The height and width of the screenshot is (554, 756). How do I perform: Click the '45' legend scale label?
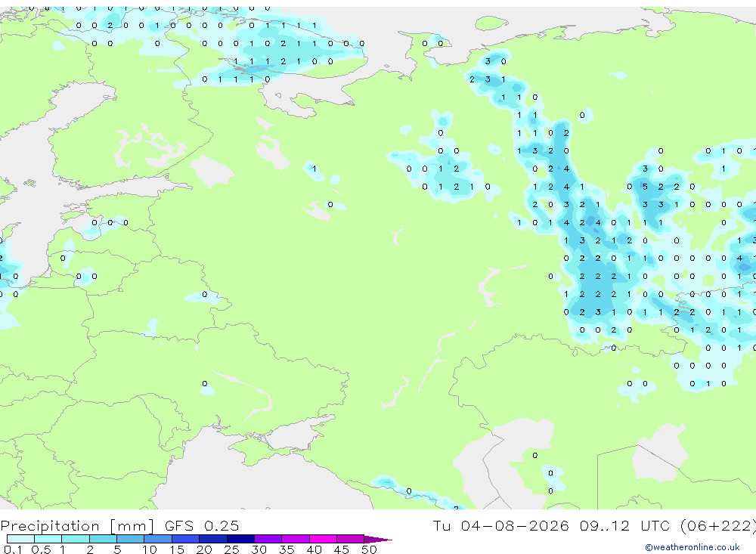click(x=342, y=549)
